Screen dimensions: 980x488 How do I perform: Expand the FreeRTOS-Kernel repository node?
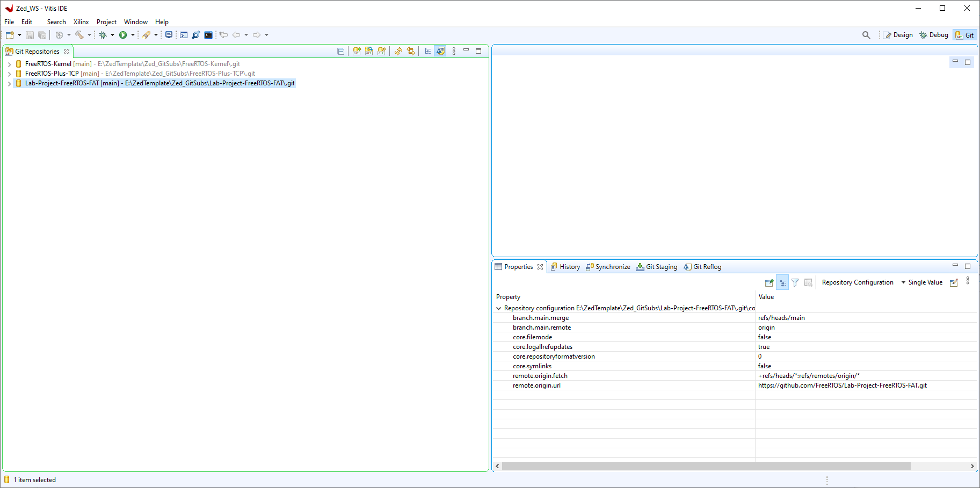[9, 64]
